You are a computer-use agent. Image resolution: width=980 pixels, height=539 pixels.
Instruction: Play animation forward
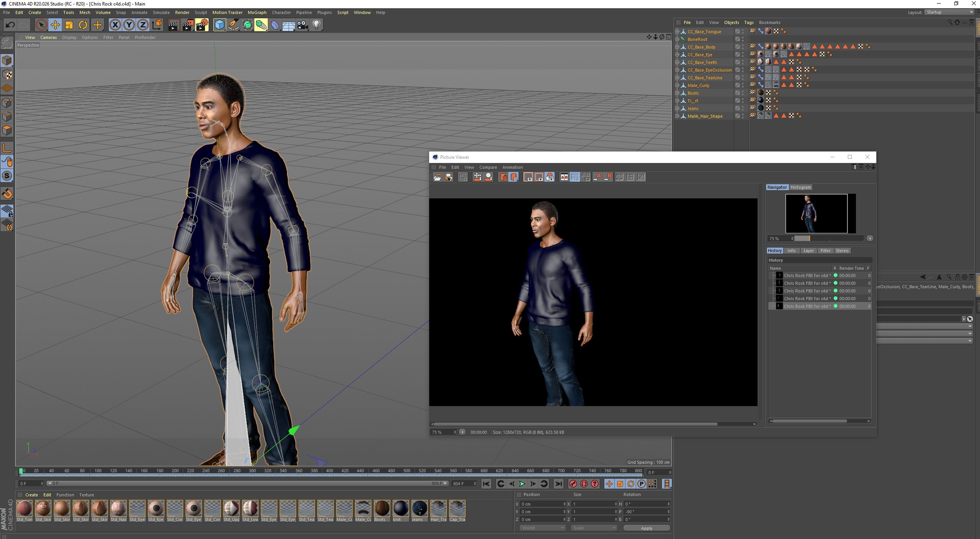pos(522,484)
